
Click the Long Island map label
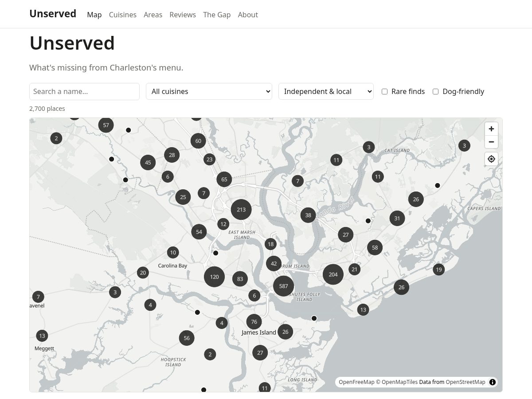click(302, 379)
